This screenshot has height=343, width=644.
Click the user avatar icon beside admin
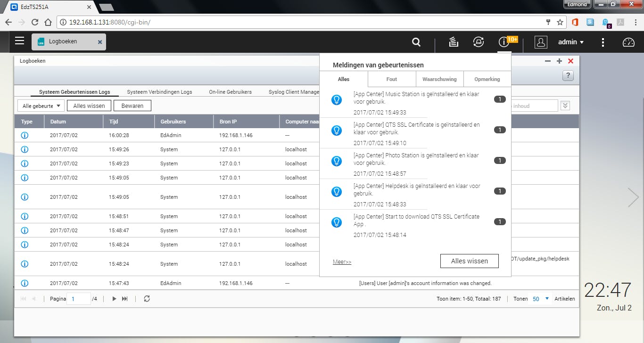541,42
